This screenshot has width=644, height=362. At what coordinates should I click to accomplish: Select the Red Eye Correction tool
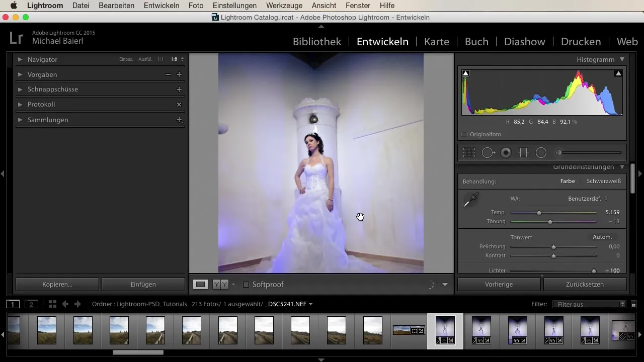pyautogui.click(x=506, y=153)
